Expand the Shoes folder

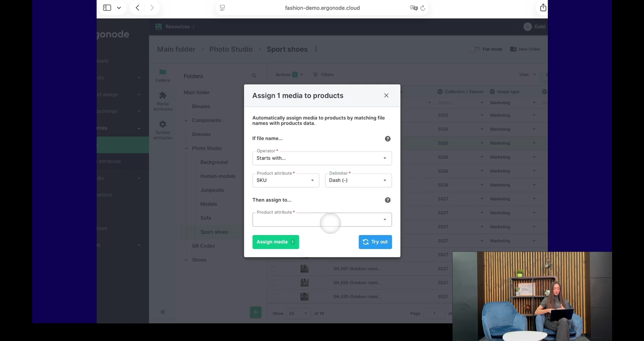pos(186,260)
